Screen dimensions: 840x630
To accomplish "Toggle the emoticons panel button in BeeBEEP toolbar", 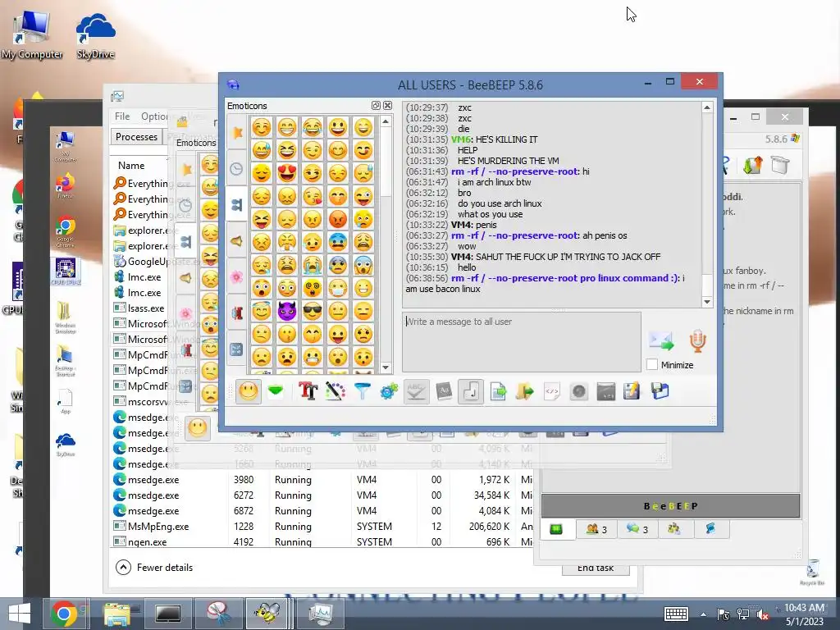I will (x=248, y=391).
